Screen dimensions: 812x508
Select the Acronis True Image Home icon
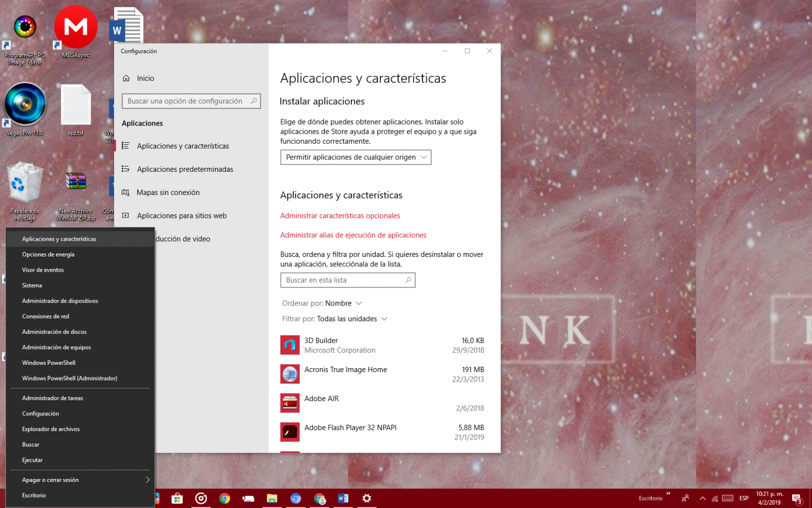coord(290,374)
